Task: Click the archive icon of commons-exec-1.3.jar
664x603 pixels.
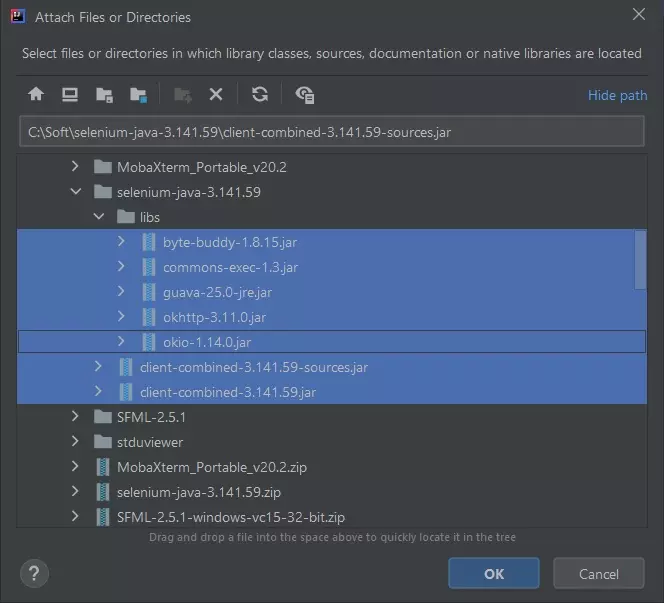Action: point(149,267)
